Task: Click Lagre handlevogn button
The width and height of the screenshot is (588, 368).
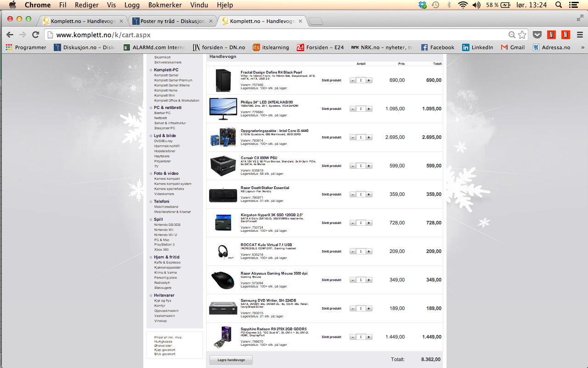Action: coord(231,360)
